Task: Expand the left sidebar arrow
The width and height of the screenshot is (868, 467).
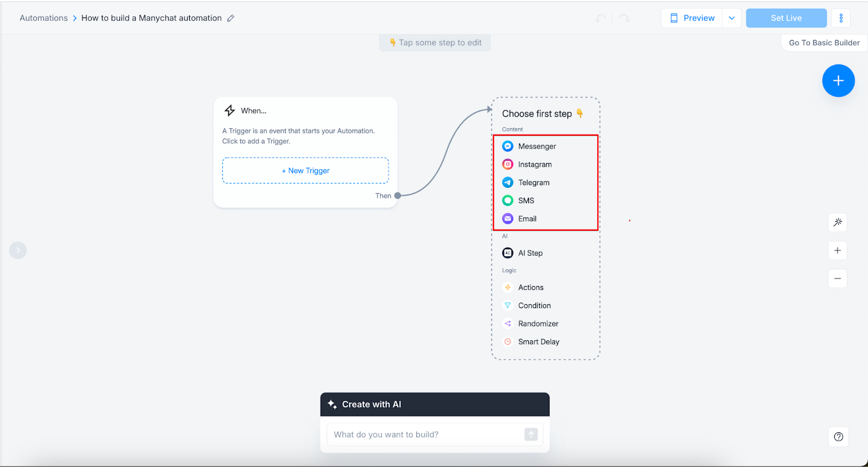Action: (x=18, y=250)
